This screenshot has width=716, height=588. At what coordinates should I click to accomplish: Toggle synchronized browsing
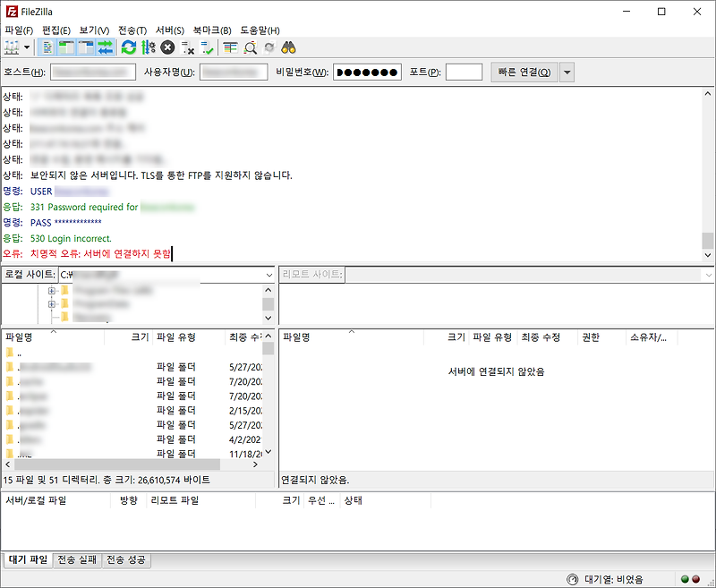pyautogui.click(x=270, y=47)
